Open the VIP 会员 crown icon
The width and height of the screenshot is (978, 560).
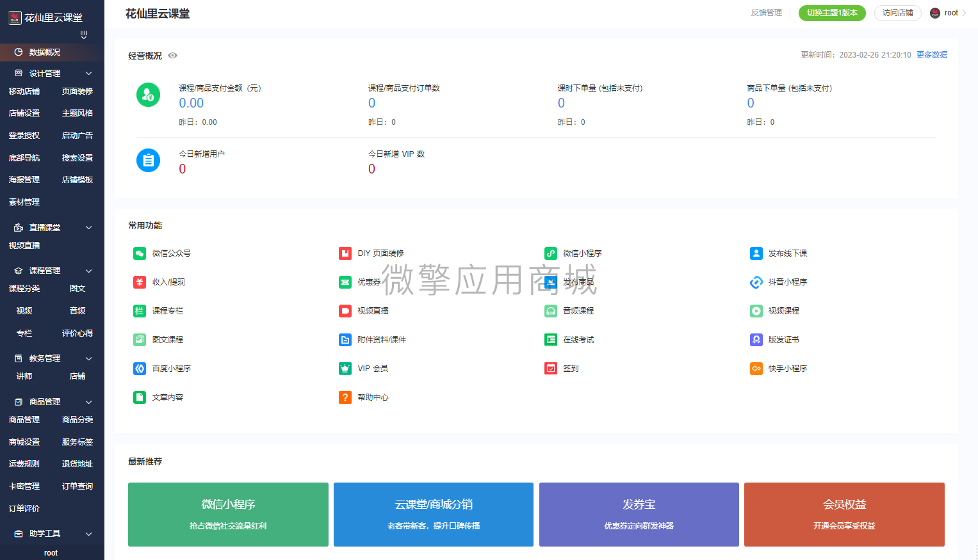click(x=345, y=369)
